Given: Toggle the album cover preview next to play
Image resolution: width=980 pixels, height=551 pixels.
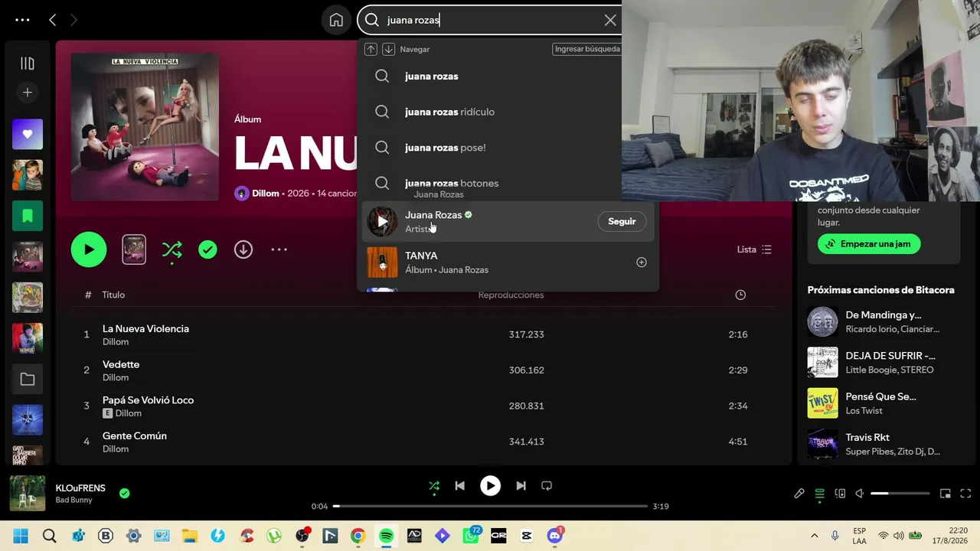Looking at the screenshot, I should point(134,249).
